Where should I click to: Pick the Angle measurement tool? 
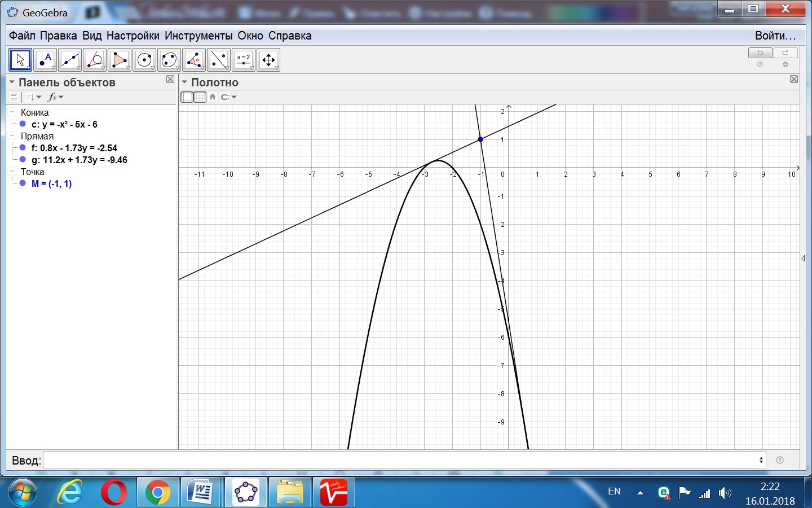[194, 60]
